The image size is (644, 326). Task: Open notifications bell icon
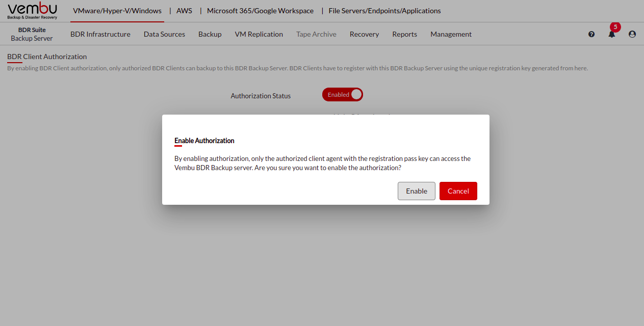(612, 34)
